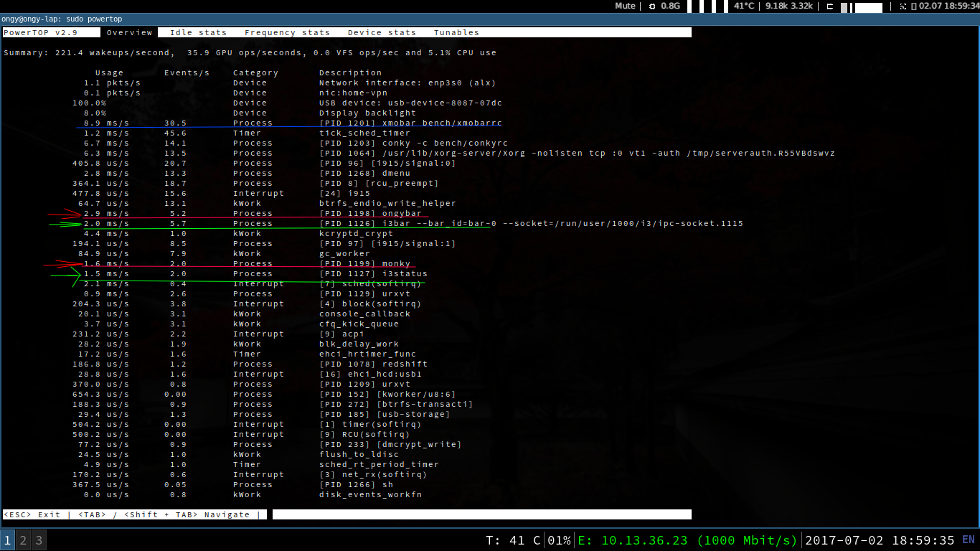
Task: Click the Mute volume indicator
Action: [x=625, y=6]
